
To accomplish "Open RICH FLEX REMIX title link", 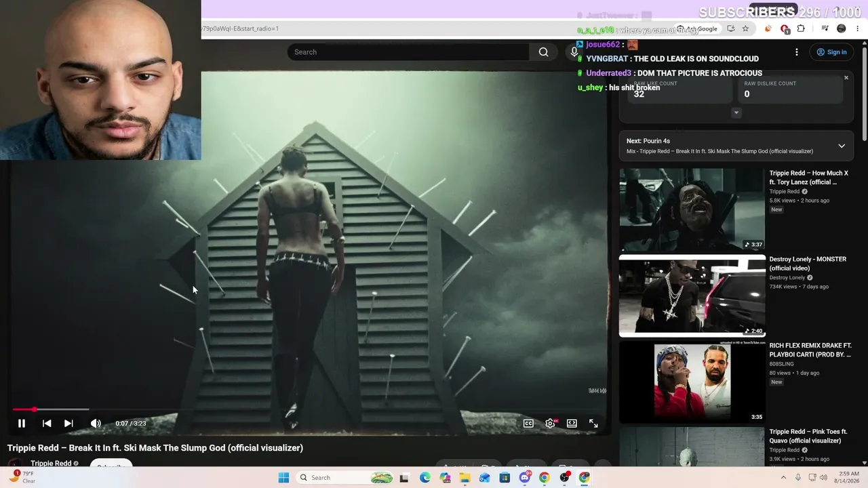I will point(810,350).
